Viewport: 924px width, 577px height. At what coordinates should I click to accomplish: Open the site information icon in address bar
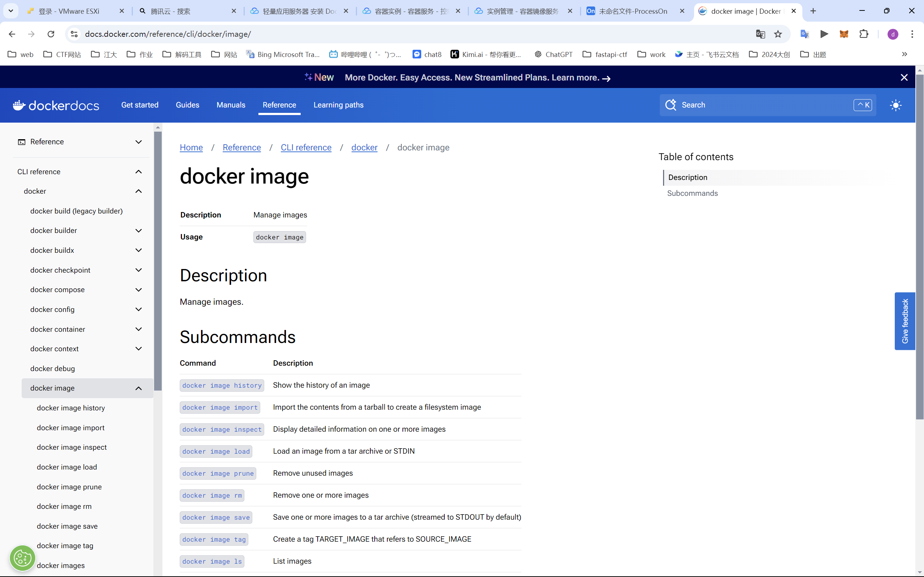click(x=74, y=34)
